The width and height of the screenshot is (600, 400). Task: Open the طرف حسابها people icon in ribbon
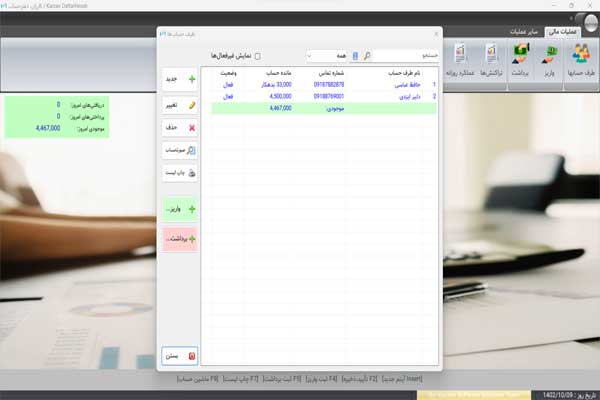point(581,59)
